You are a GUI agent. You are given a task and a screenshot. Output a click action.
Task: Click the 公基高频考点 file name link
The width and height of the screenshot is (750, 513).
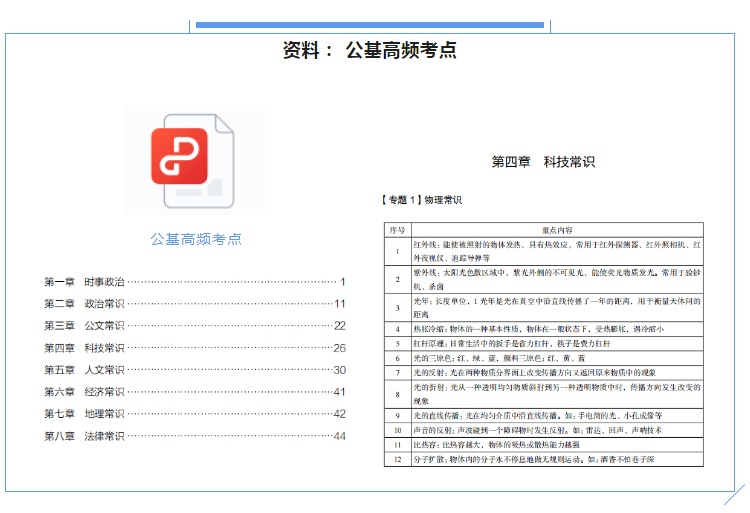tap(196, 239)
